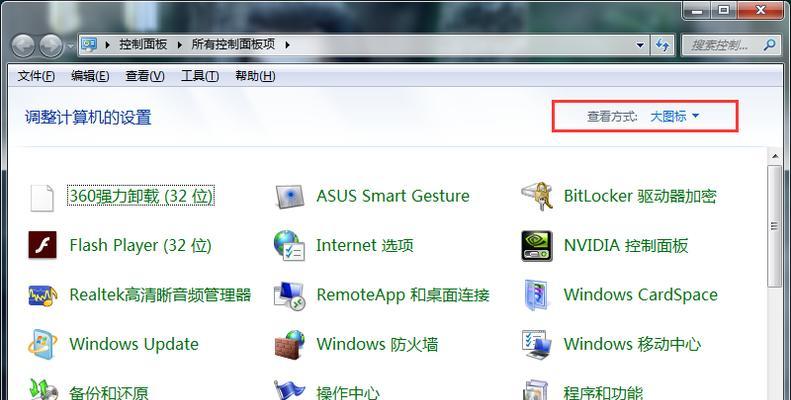Open the Realtek高清晰音频管理器 link
Screen dimensions: 791x400
160,295
